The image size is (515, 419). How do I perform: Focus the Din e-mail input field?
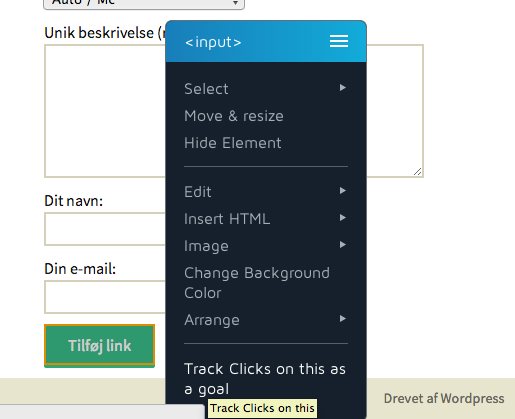click(x=105, y=297)
